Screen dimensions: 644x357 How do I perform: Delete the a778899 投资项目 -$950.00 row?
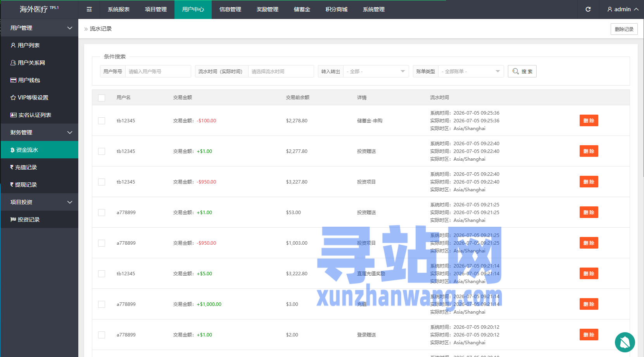(x=589, y=243)
